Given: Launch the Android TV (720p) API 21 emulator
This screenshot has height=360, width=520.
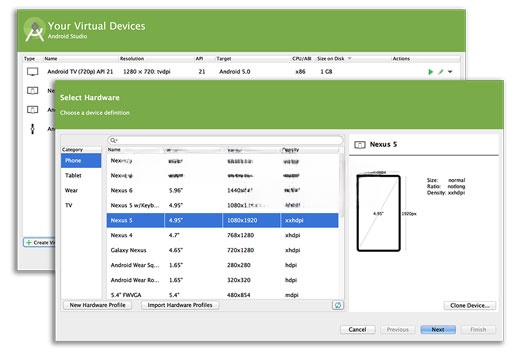Looking at the screenshot, I should click(x=430, y=72).
